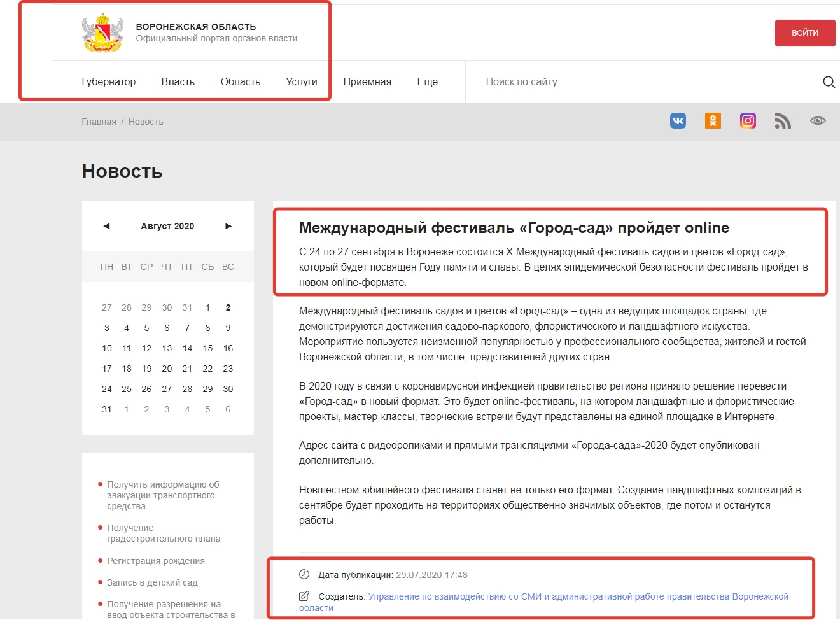Open the RSS feed icon
This screenshot has width=840, height=620.
[782, 121]
